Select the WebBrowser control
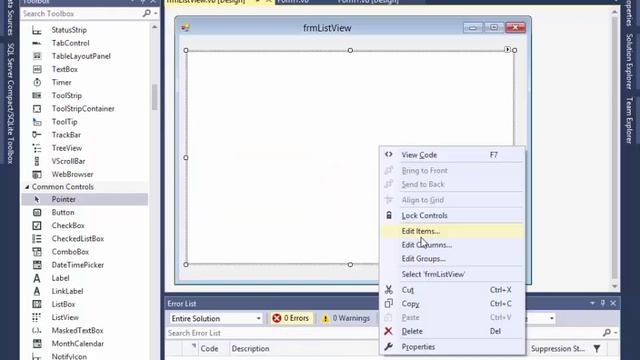The width and height of the screenshot is (640, 360). tap(72, 174)
